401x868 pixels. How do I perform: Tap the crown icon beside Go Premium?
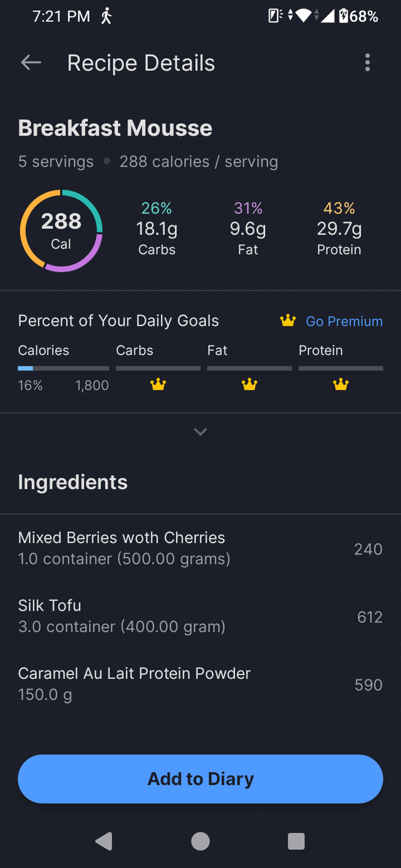coord(288,321)
